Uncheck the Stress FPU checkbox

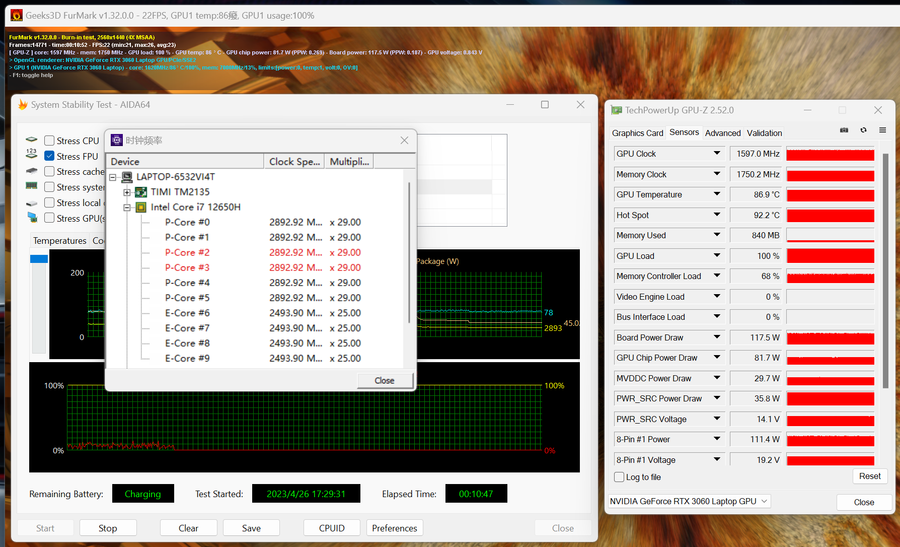pos(49,156)
